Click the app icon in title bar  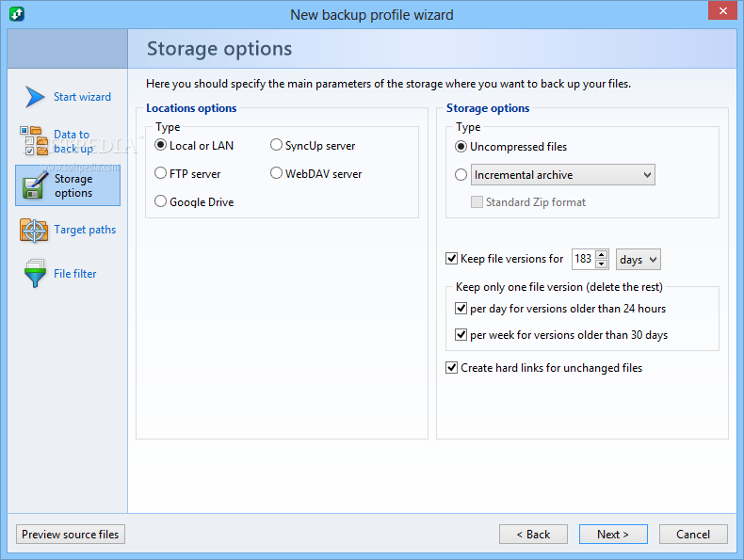[x=16, y=14]
